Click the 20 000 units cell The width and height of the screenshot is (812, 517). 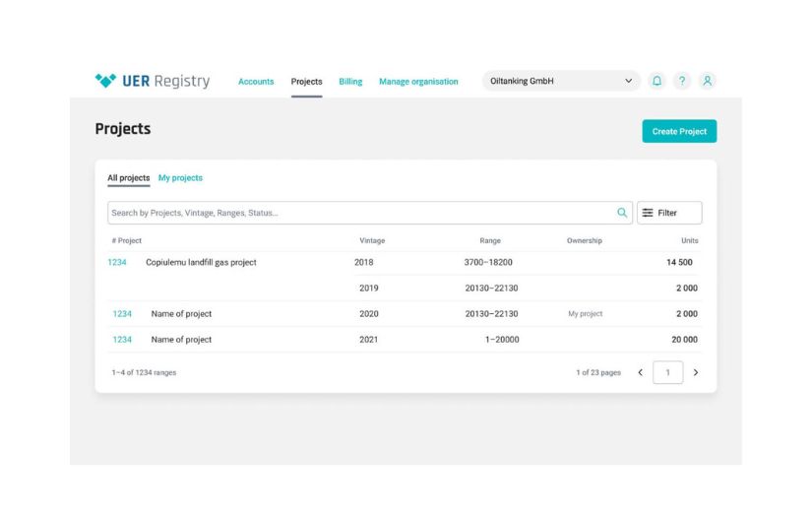685,340
